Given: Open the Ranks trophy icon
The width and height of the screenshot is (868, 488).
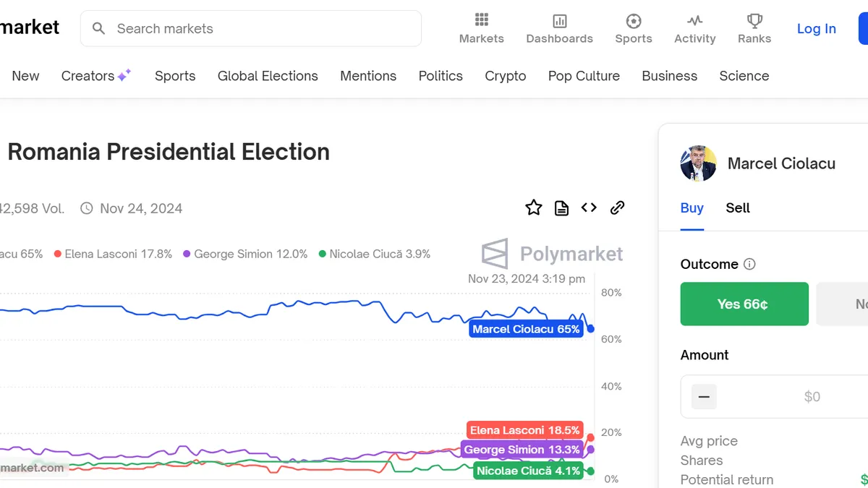Looking at the screenshot, I should 754,20.
